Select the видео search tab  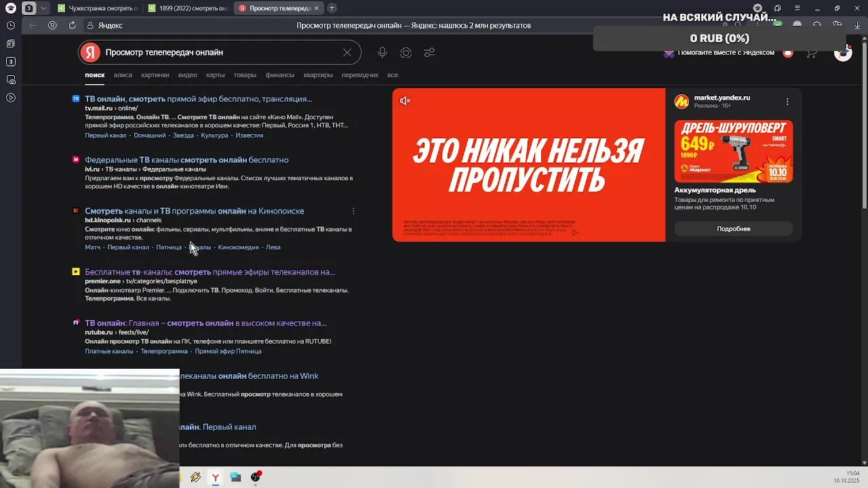click(x=187, y=75)
